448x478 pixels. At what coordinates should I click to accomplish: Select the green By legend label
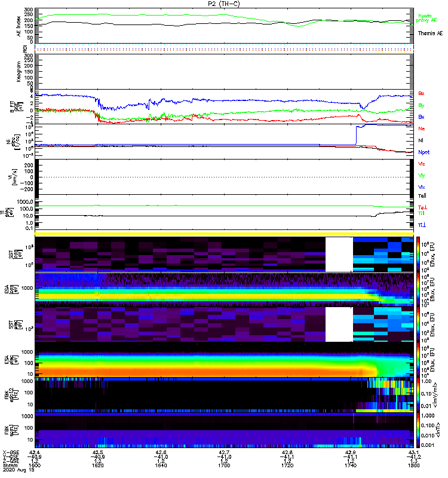[421, 106]
